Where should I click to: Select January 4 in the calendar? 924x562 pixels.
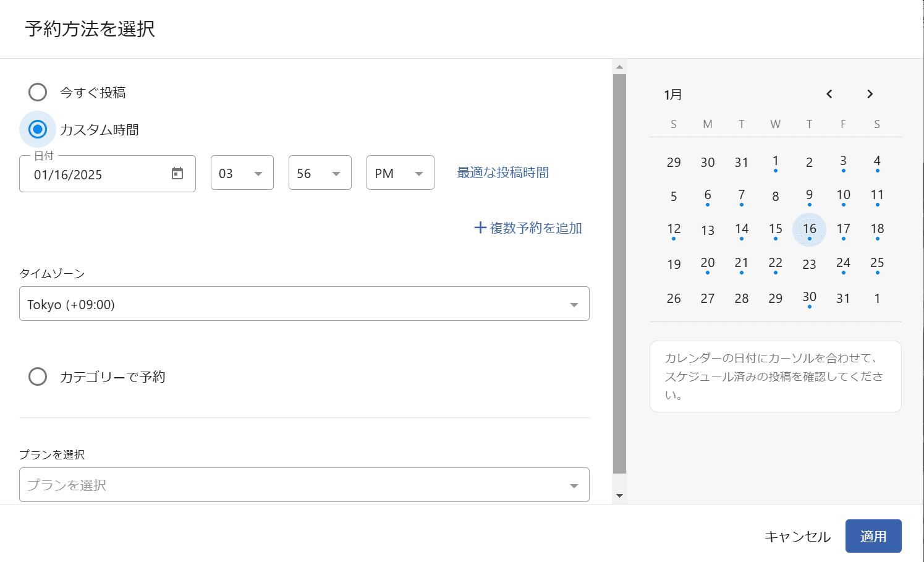877,162
